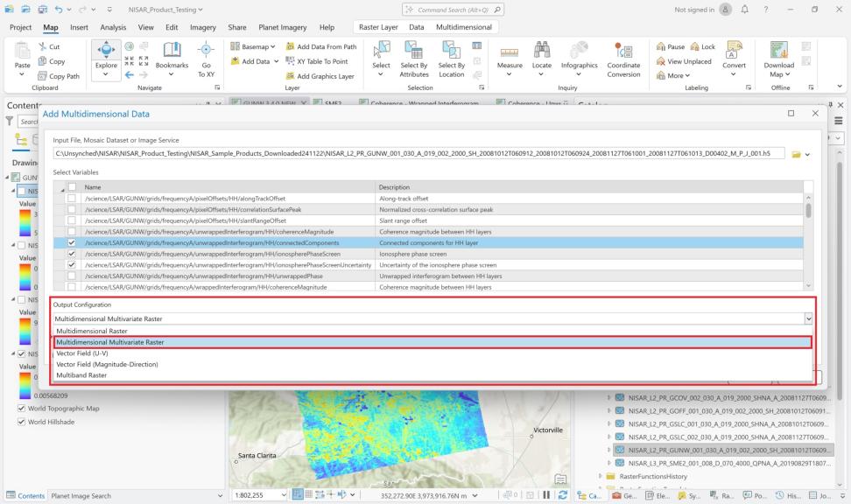Click Cut in the Clipboard group
The image size is (851, 504).
(x=49, y=46)
